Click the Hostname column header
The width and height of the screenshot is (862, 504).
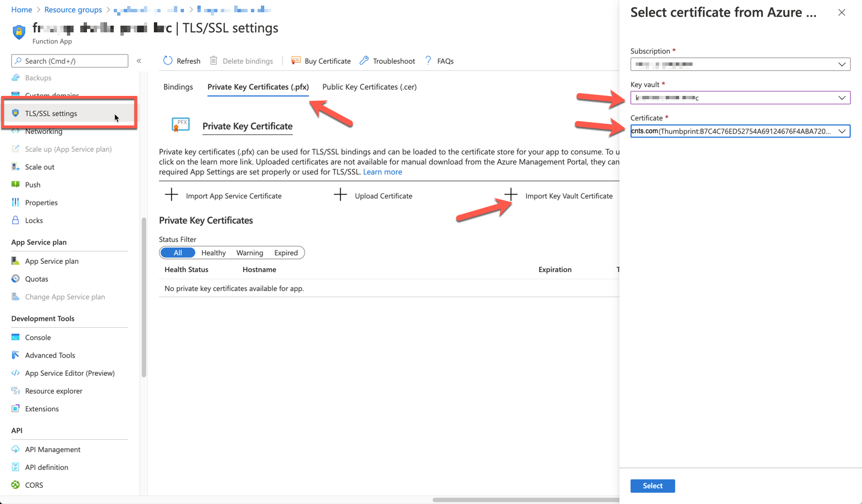coord(259,269)
